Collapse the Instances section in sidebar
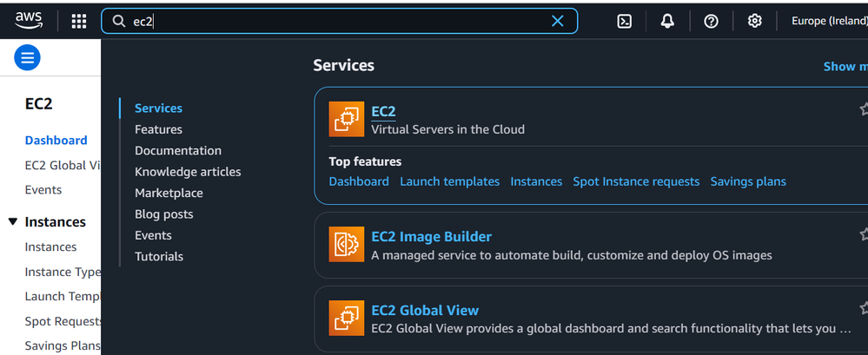The image size is (868, 355). (x=13, y=221)
